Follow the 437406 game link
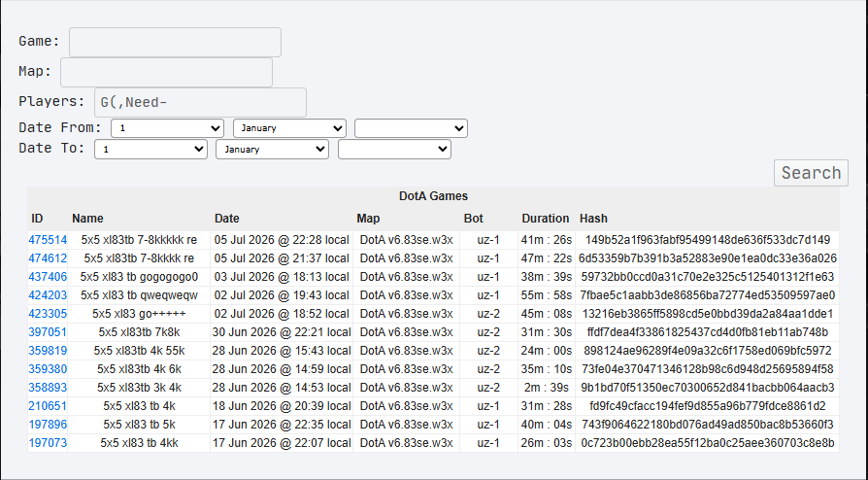The width and height of the screenshot is (868, 480). coord(48,277)
